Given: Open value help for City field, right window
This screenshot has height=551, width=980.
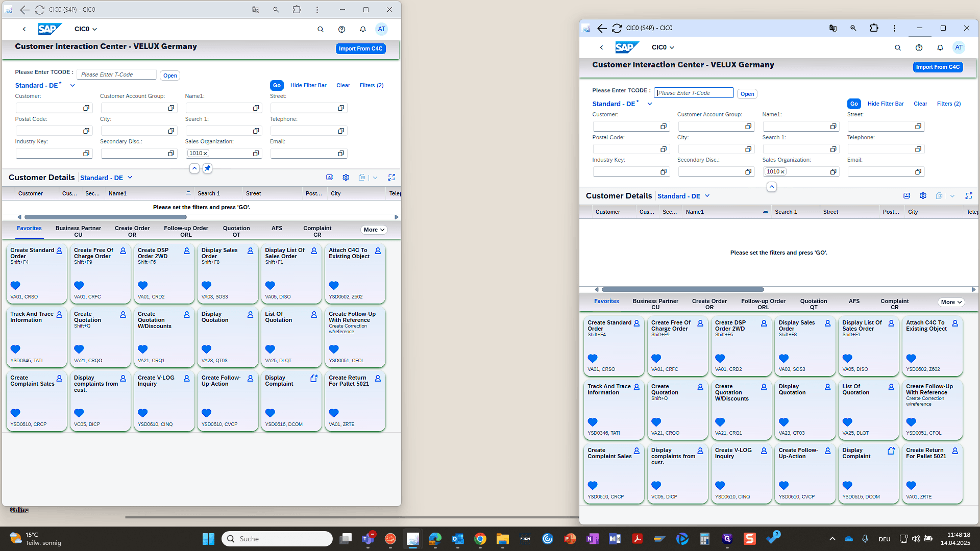Looking at the screenshot, I should (748, 149).
